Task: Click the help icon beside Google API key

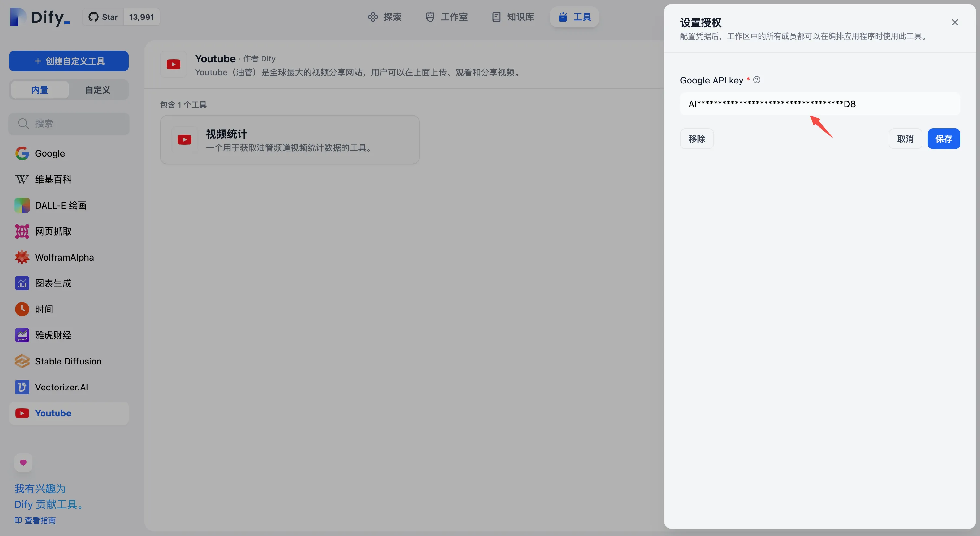Action: pos(757,80)
